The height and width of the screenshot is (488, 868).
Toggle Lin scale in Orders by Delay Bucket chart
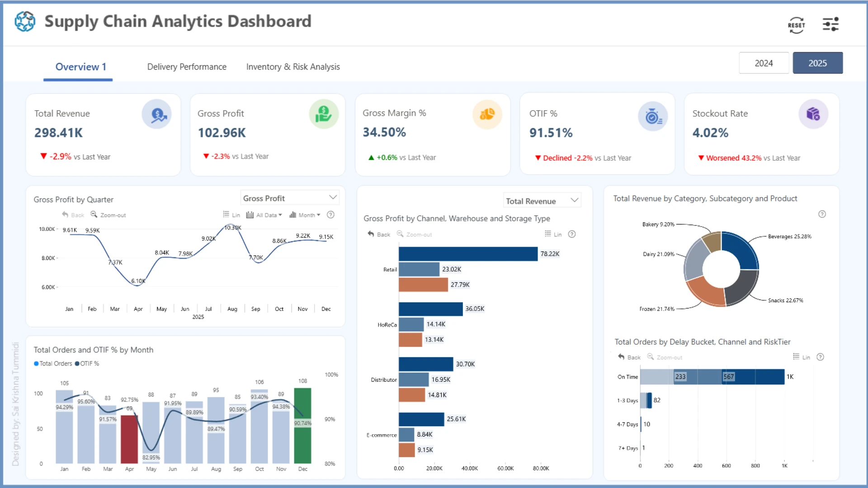(x=802, y=357)
